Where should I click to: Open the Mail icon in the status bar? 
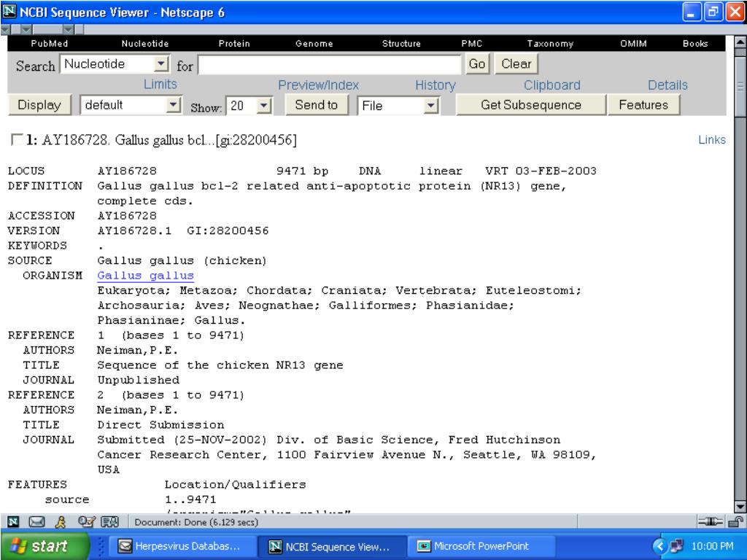pos(36,522)
